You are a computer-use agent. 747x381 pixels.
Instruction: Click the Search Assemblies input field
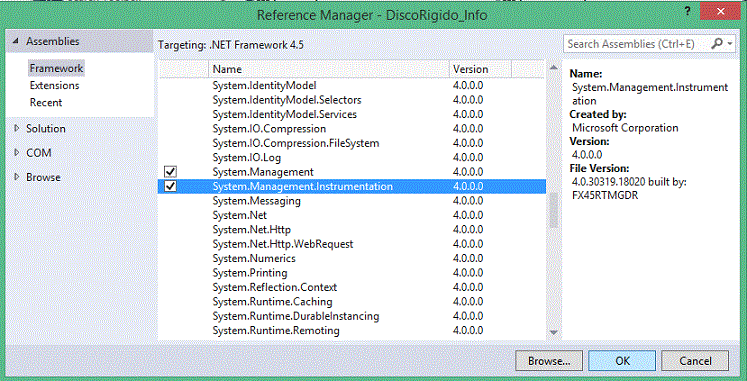point(636,44)
